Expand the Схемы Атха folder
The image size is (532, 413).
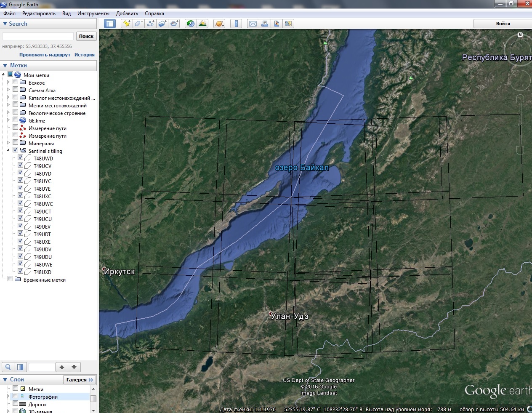coord(8,90)
